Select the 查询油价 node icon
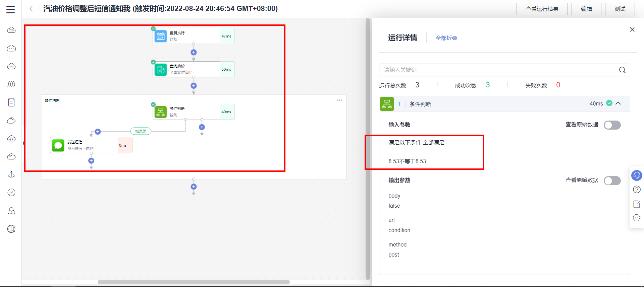The height and width of the screenshot is (287, 644). pyautogui.click(x=161, y=69)
